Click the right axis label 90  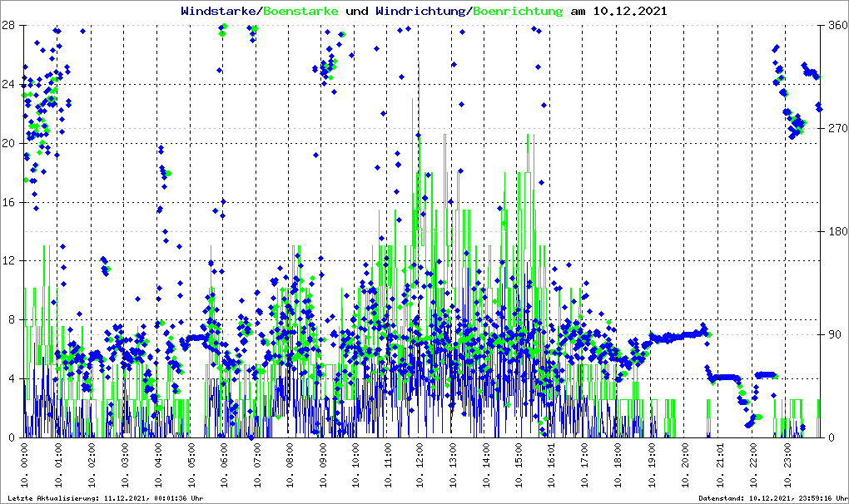(834, 334)
